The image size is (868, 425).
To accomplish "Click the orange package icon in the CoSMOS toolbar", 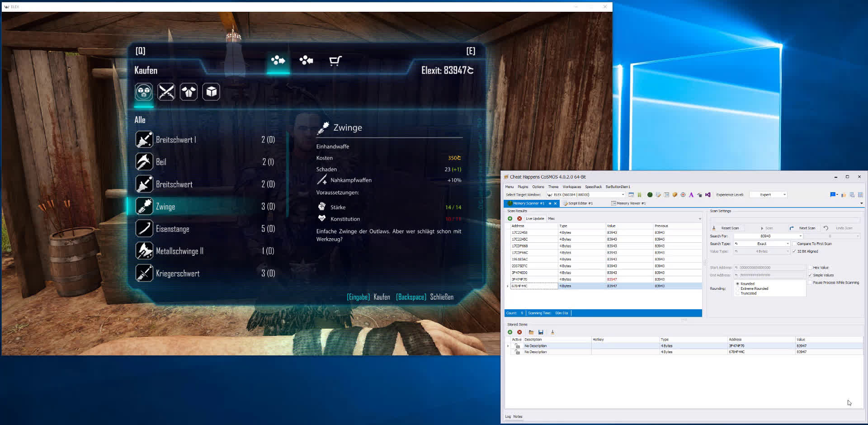I will (675, 195).
